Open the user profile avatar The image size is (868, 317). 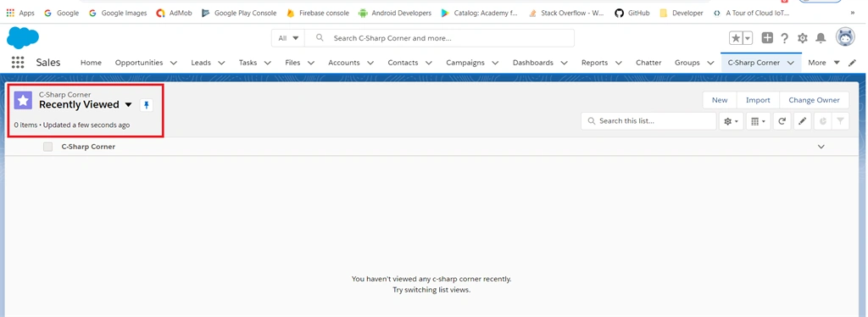point(845,37)
